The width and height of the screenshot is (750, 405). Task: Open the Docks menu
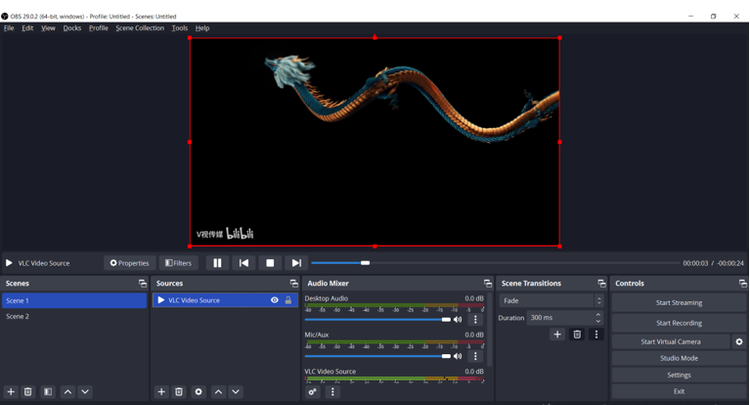tap(72, 28)
